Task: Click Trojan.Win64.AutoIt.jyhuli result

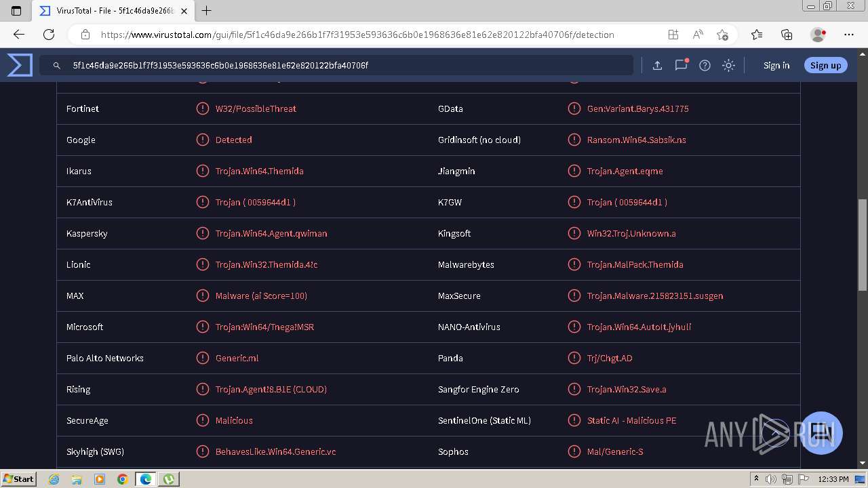Action: coord(639,327)
